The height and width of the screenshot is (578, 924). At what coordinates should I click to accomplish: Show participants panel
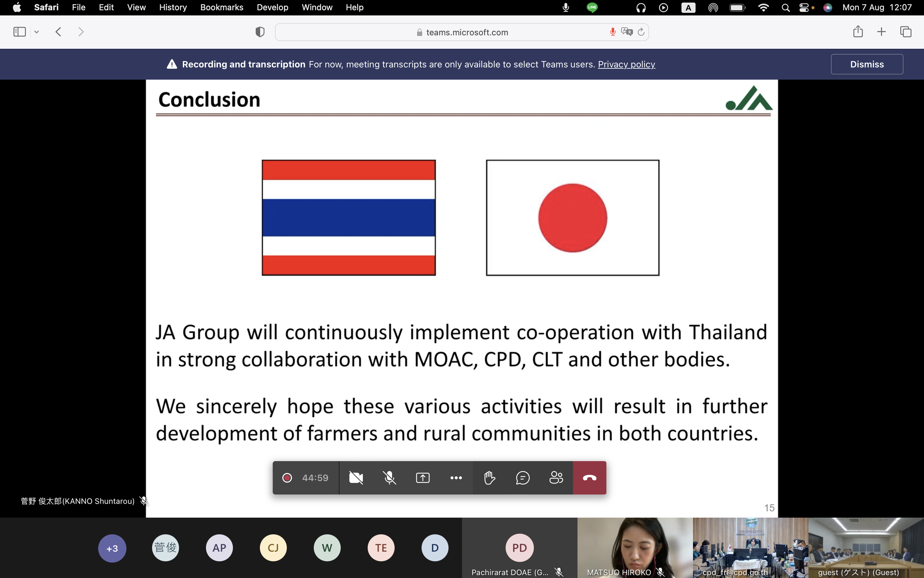pyautogui.click(x=556, y=477)
